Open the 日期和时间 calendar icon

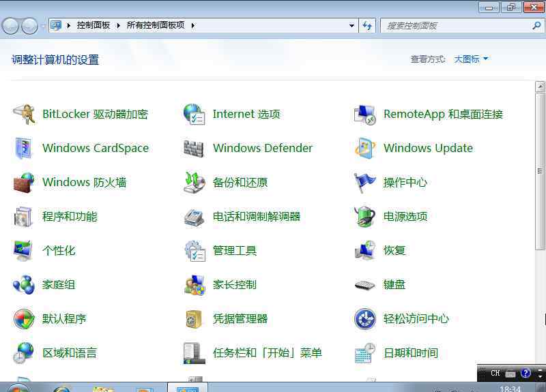pos(364,353)
